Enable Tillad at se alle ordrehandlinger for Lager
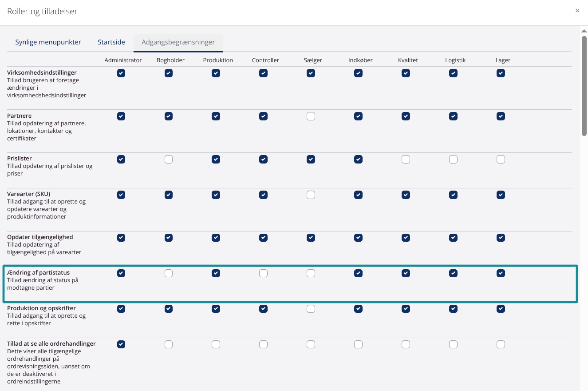Viewport: 588px width, 391px height. pyautogui.click(x=501, y=344)
